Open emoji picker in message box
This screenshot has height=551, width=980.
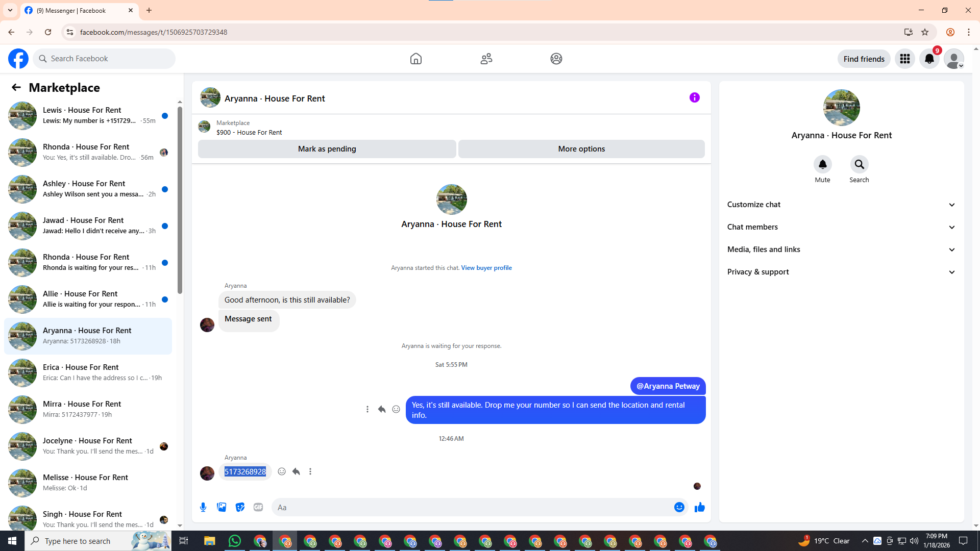pyautogui.click(x=679, y=507)
